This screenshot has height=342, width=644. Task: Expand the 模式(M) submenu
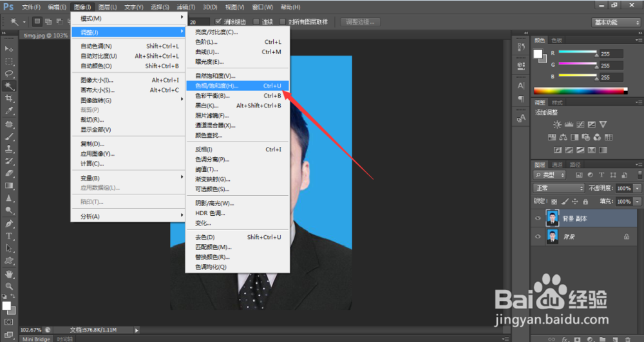point(129,19)
